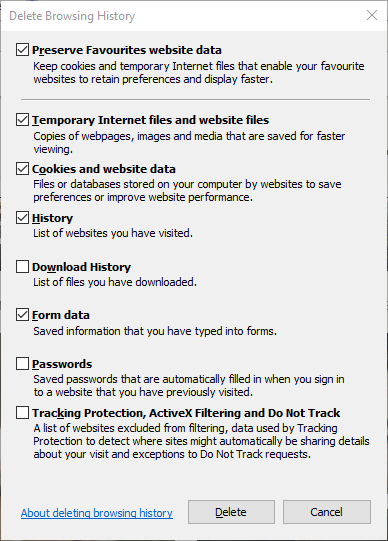Screen dimensions: 388x541
Task: Check the Tracking Protection, ActiveX Filtering checkbox
Action: [22, 413]
